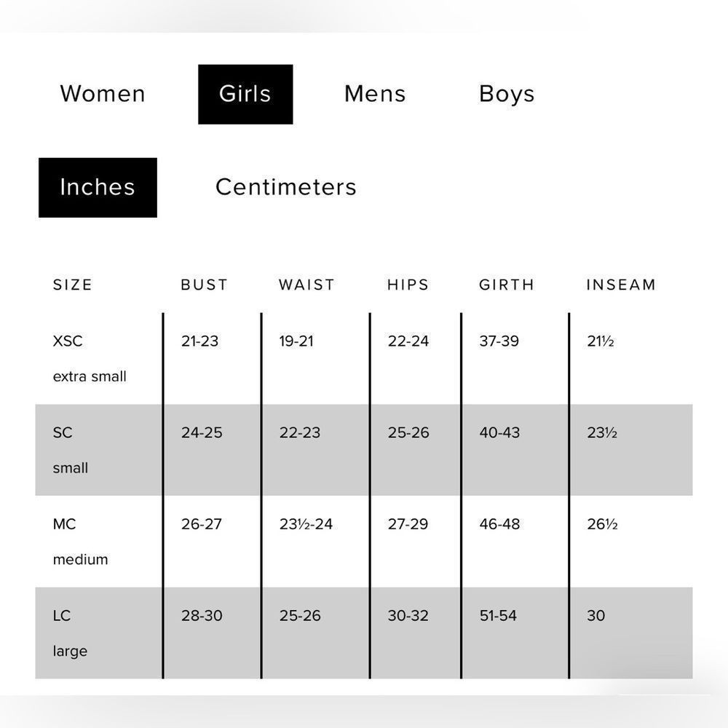Viewport: 728px width, 728px height.
Task: Select the Girls size tab
Action: [x=245, y=94]
